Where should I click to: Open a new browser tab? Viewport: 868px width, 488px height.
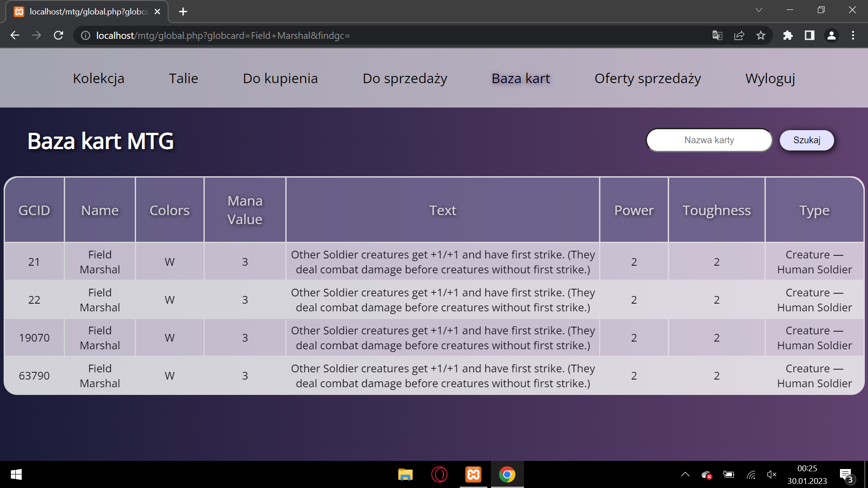183,12
